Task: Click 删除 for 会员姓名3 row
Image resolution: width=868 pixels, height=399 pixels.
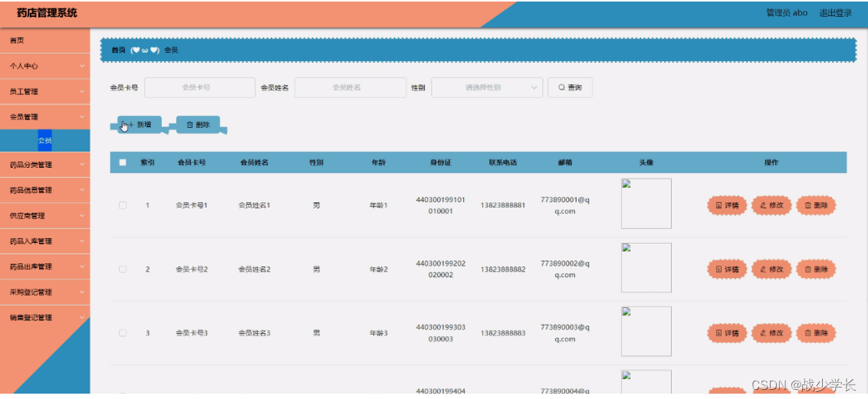Action: tap(816, 333)
